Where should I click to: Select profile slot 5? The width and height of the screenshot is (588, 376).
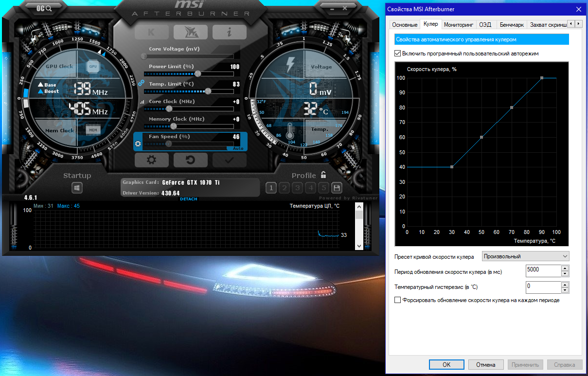(323, 188)
